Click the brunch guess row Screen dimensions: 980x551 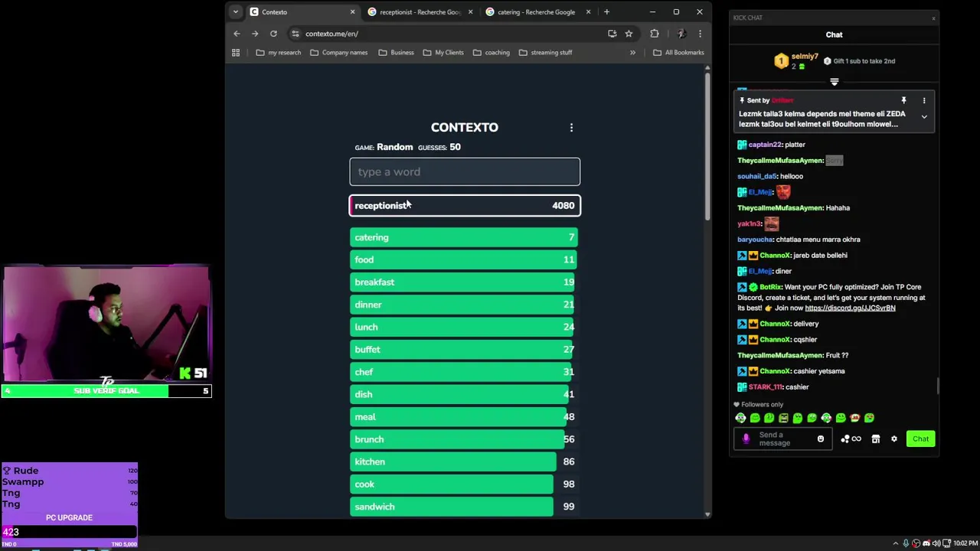pyautogui.click(x=465, y=439)
